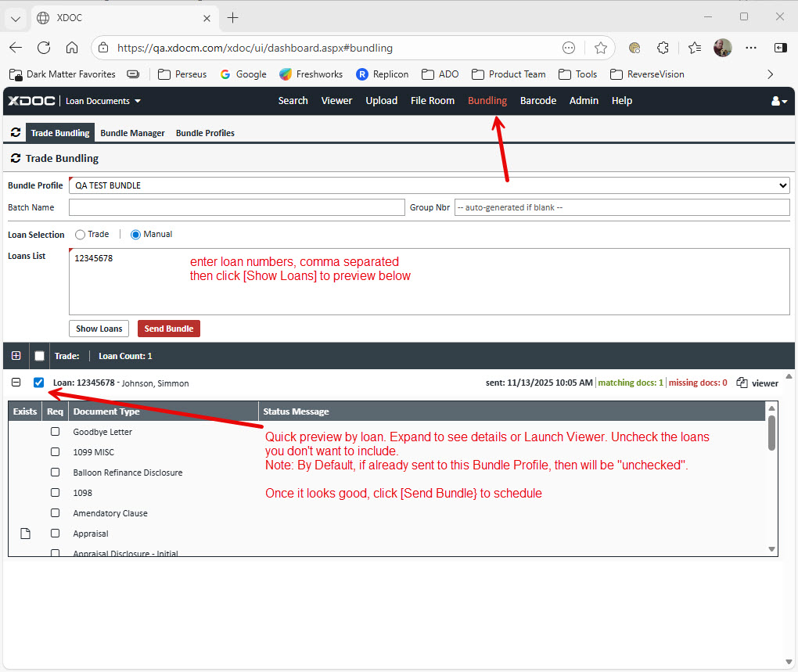Open the File Room menu
The image size is (798, 672).
pos(432,100)
